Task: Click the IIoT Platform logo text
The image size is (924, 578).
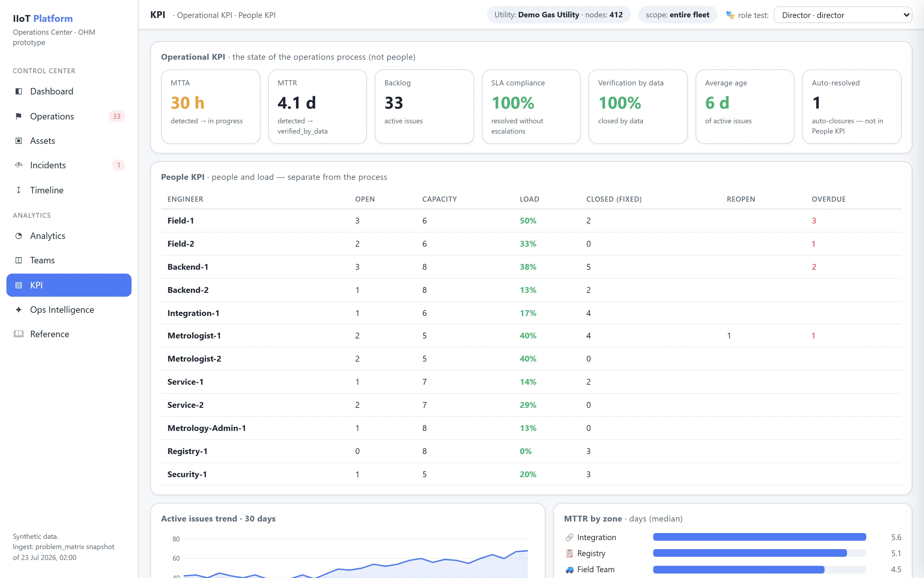Action: pos(43,18)
